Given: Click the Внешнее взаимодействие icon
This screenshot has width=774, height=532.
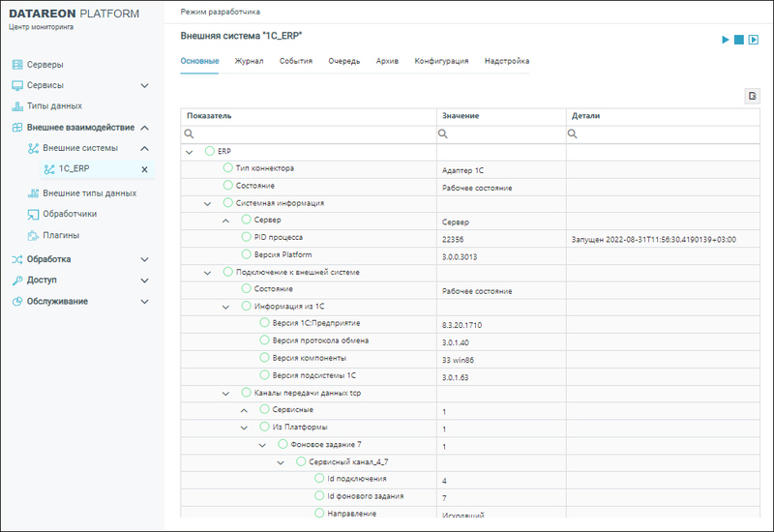Looking at the screenshot, I should 17,128.
